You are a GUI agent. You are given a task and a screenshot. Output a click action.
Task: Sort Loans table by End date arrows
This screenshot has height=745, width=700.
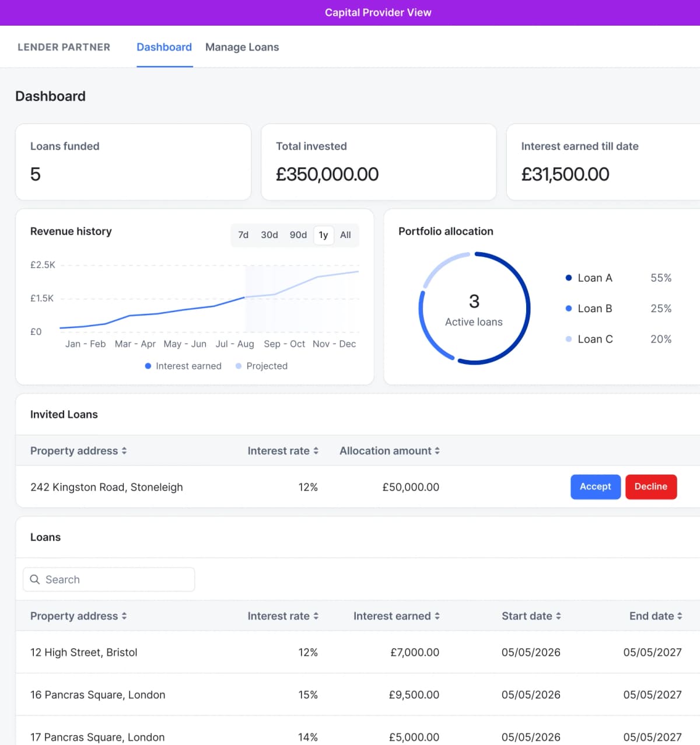680,616
